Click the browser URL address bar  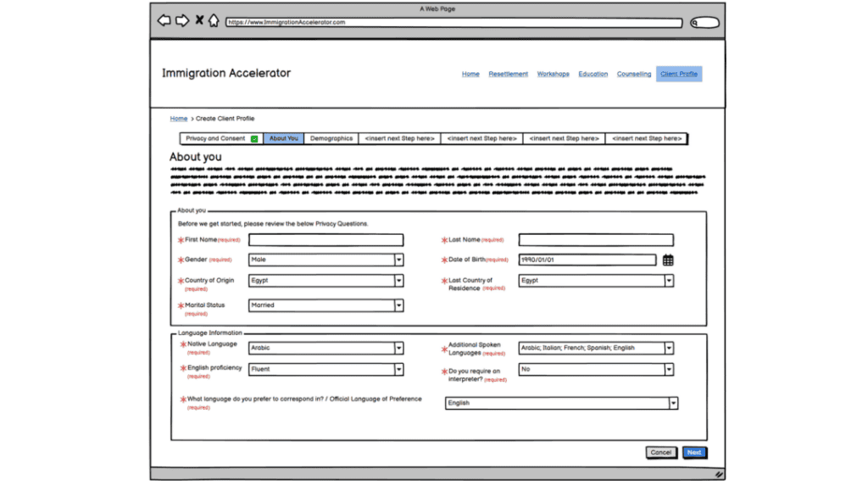(x=453, y=23)
